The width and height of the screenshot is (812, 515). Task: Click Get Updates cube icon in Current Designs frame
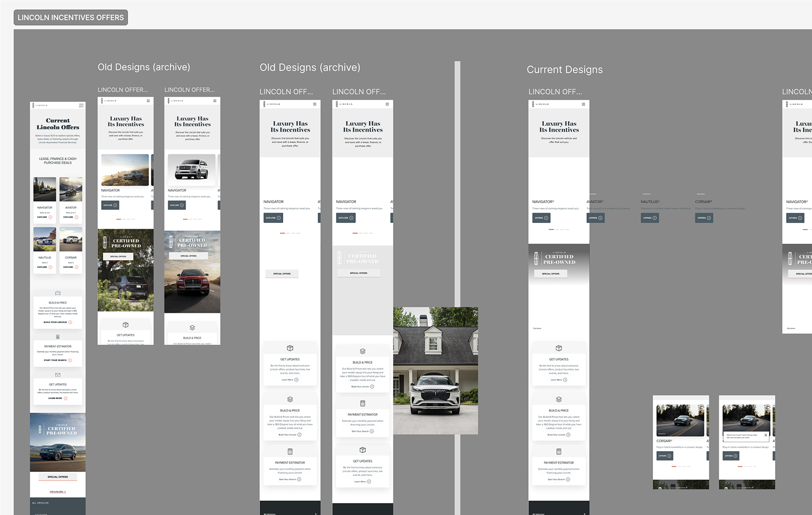click(559, 348)
